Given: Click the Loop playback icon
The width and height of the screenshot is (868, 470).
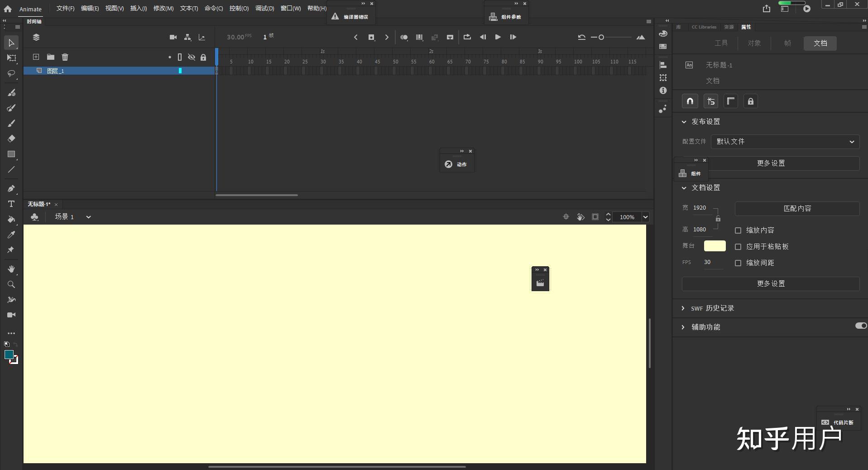Looking at the screenshot, I should pyautogui.click(x=467, y=37).
